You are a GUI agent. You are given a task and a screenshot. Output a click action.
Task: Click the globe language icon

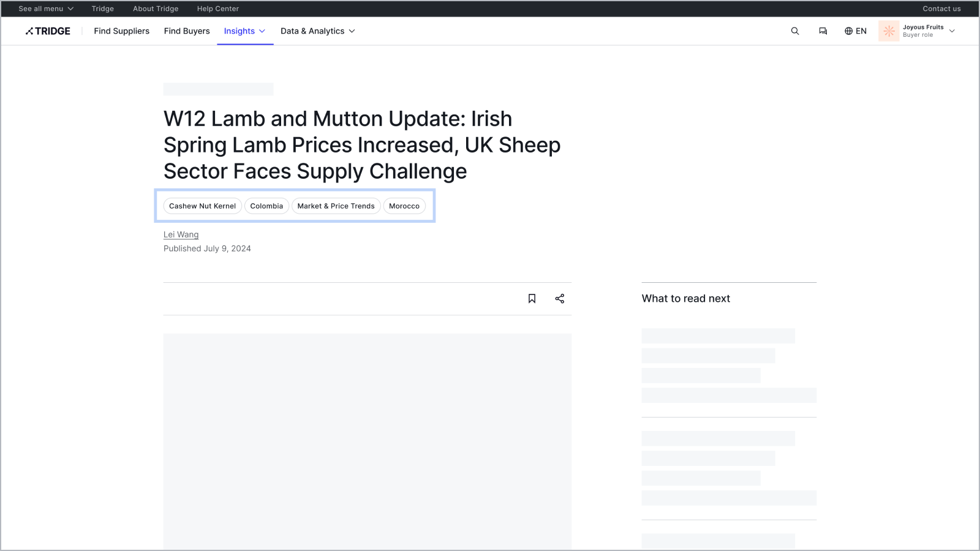[x=849, y=31]
